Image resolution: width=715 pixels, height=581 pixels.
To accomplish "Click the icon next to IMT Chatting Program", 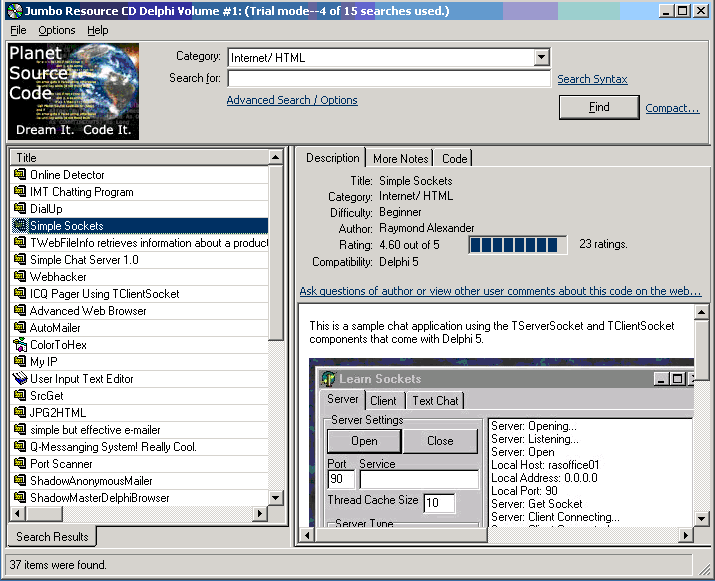I will coord(20,191).
